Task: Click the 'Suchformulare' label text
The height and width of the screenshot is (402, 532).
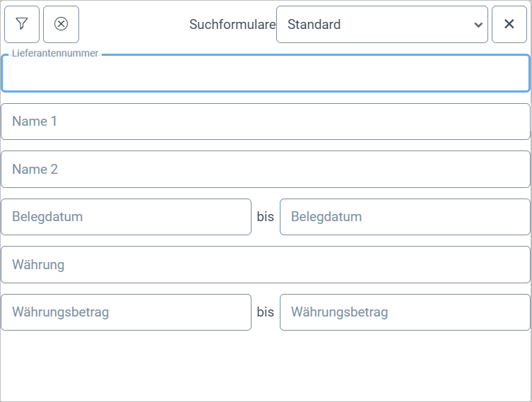Action: pos(232,25)
